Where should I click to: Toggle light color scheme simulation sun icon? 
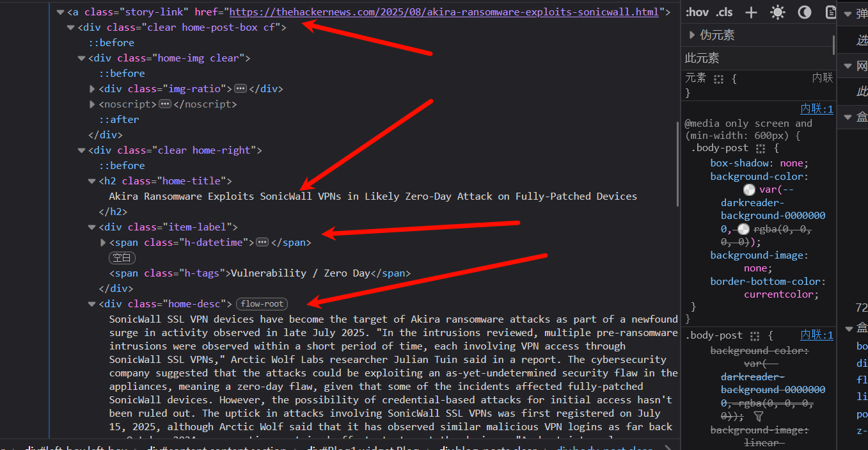(778, 12)
